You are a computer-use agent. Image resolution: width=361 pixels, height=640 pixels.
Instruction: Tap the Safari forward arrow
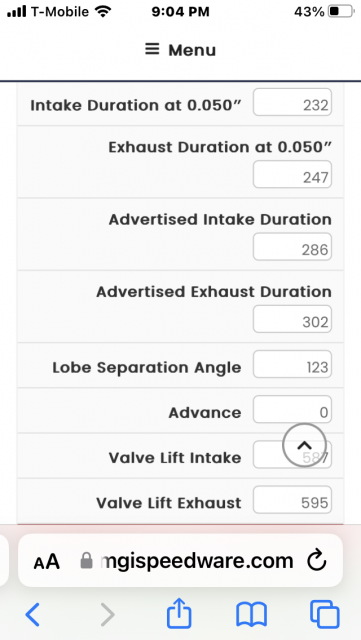[x=108, y=614]
